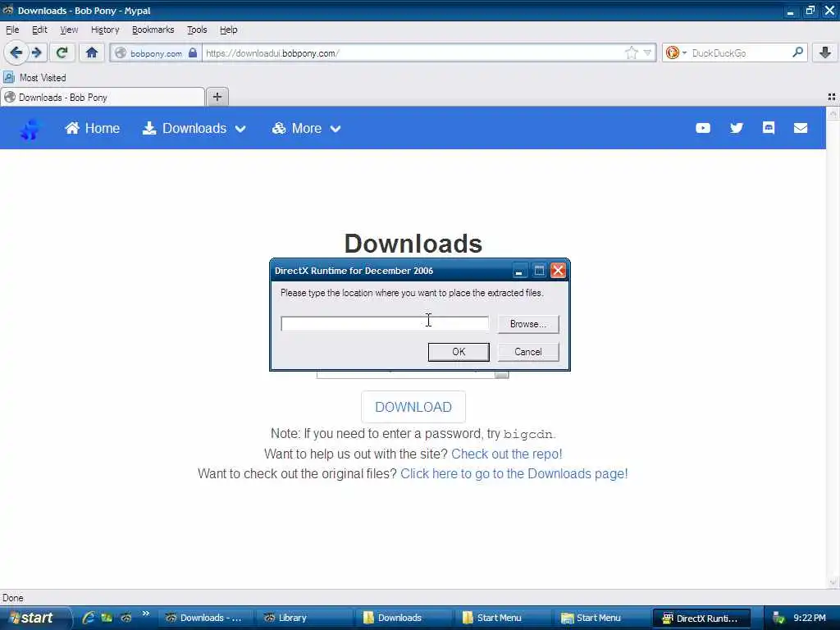The image size is (840, 630).
Task: Click the extraction location text field
Action: coord(385,323)
